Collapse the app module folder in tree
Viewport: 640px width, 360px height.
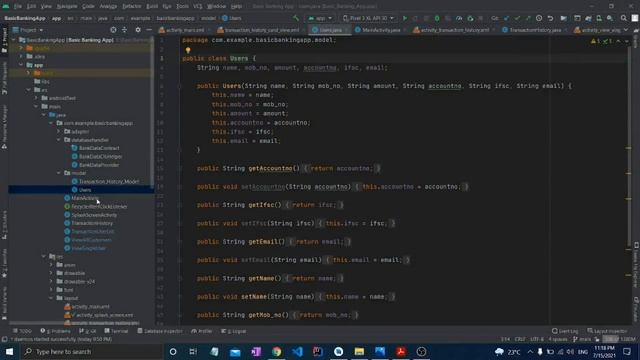click(x=21, y=65)
